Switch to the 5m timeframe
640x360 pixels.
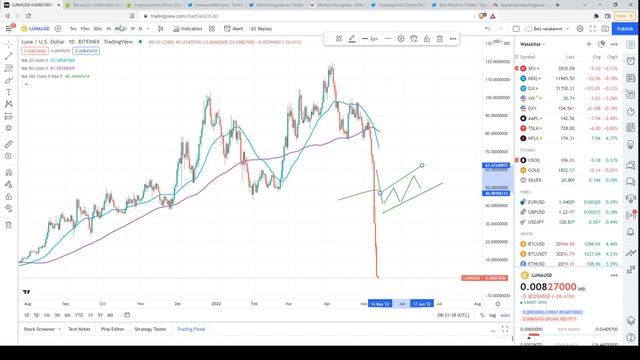[73, 29]
